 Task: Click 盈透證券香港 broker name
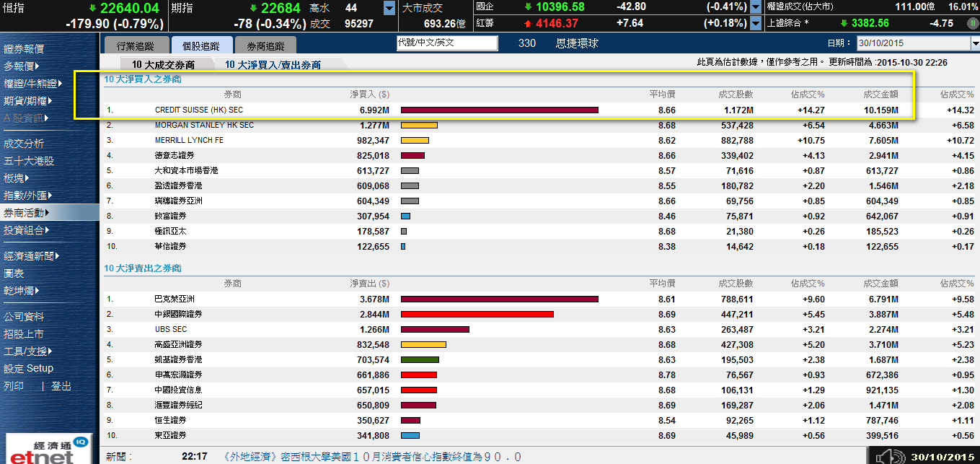coord(178,185)
